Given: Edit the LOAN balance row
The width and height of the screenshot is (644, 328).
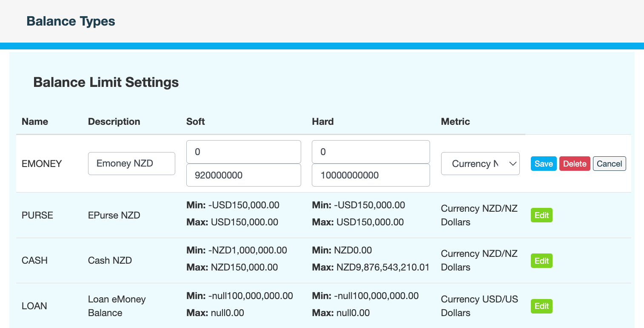Looking at the screenshot, I should [541, 306].
